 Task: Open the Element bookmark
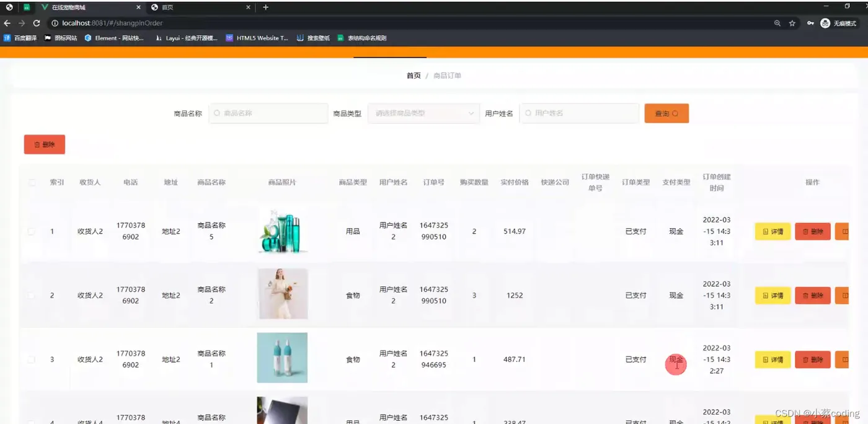click(x=114, y=38)
